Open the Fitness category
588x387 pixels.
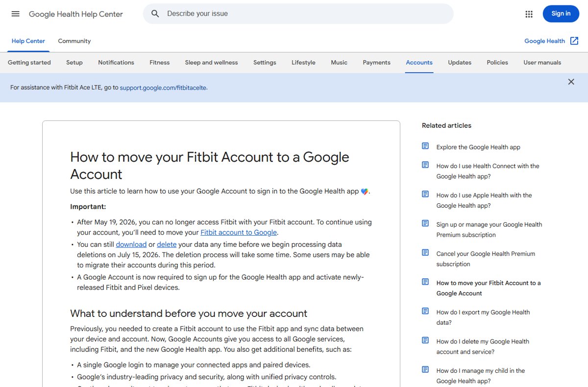160,63
